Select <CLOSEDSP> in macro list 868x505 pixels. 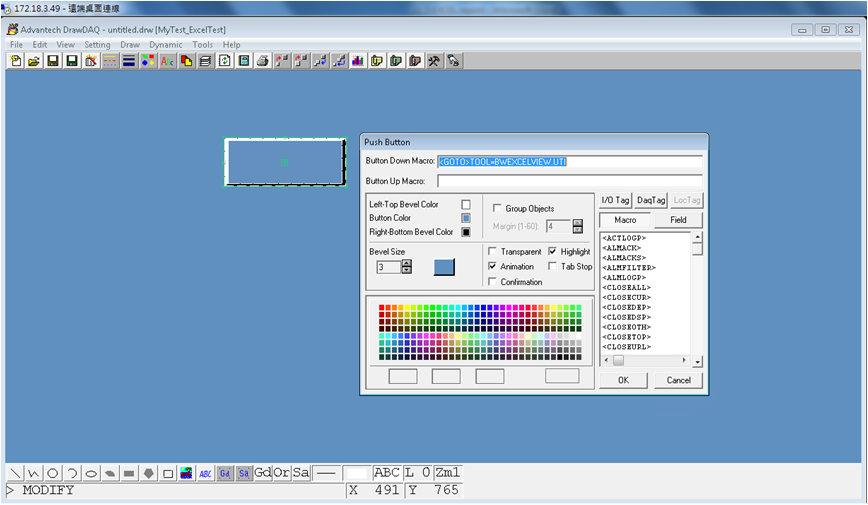626,317
